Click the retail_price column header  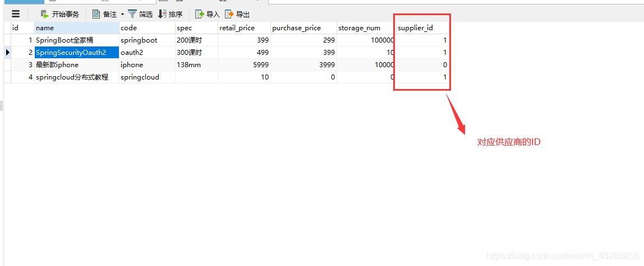(x=244, y=28)
